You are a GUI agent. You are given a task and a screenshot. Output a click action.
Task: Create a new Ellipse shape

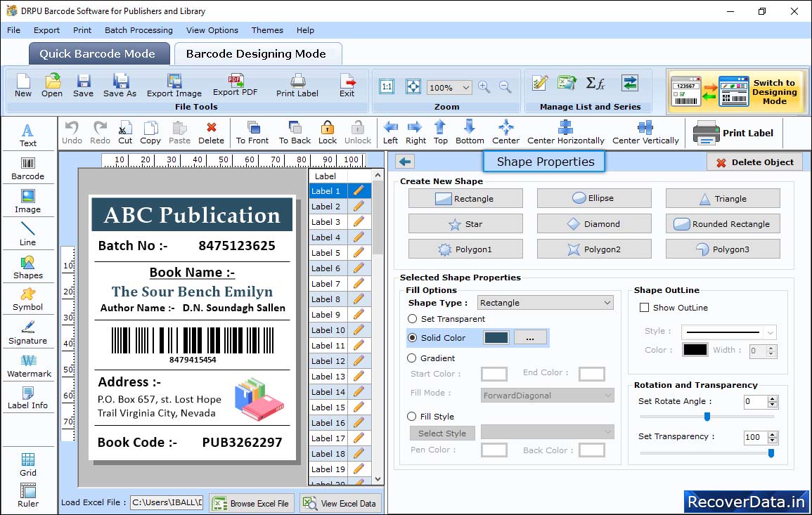point(594,198)
